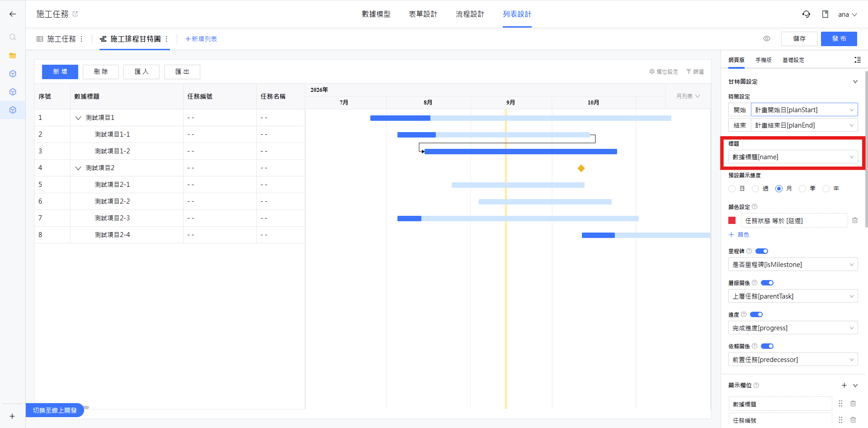Collapse the 甘特圖設定 section

point(855,81)
